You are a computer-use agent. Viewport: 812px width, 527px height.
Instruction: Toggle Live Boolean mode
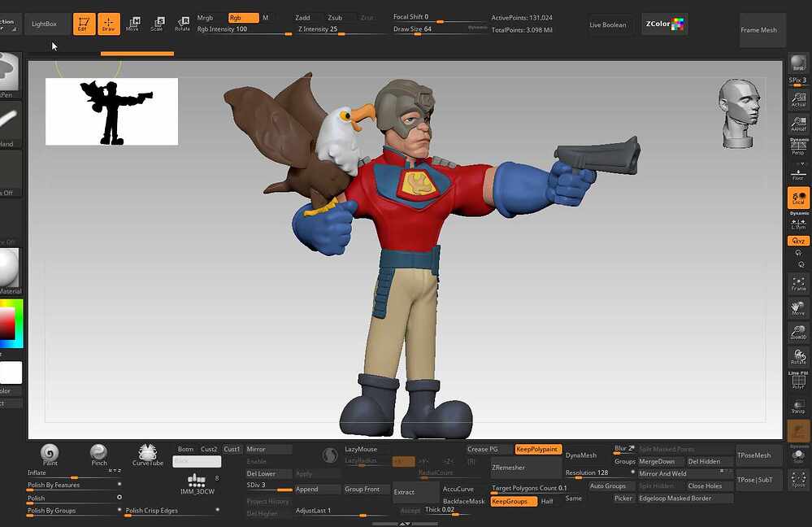click(x=607, y=25)
